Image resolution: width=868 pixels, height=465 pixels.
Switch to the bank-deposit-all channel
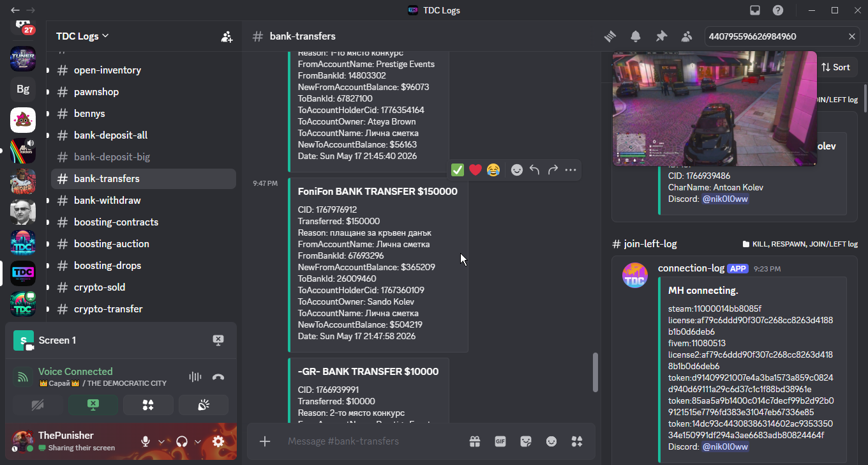pyautogui.click(x=144, y=135)
